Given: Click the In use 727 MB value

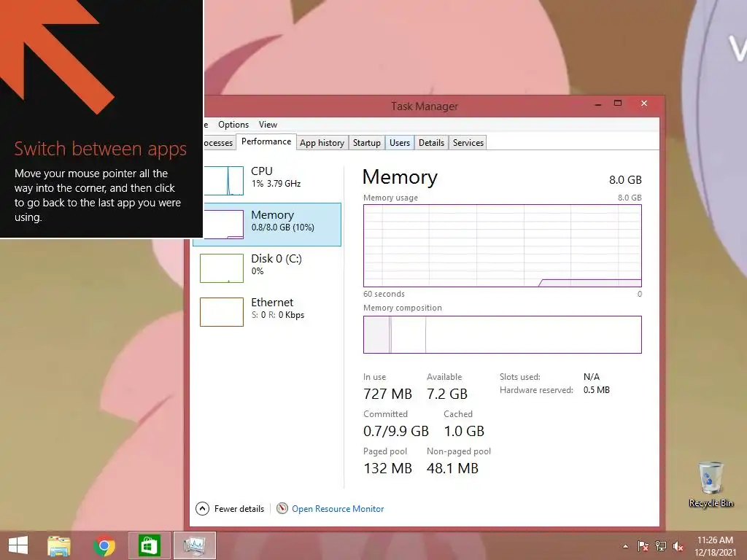Looking at the screenshot, I should pos(387,394).
